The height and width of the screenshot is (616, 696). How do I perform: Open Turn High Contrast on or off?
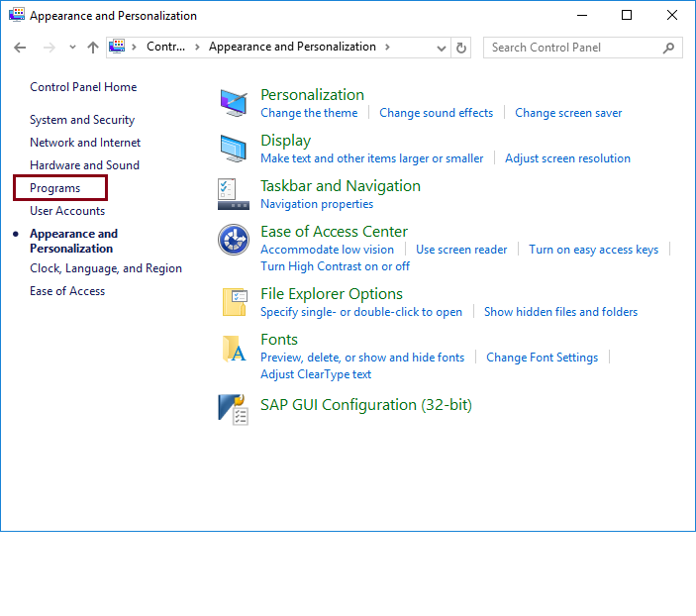coord(335,266)
